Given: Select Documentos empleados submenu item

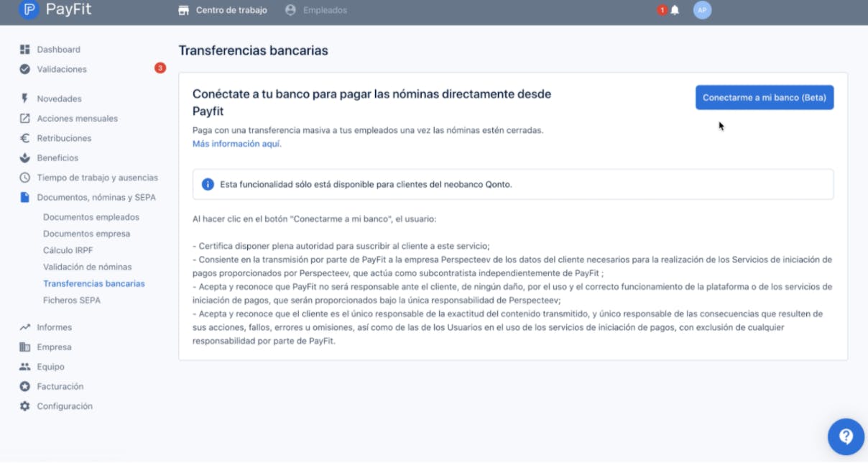Looking at the screenshot, I should click(x=91, y=217).
